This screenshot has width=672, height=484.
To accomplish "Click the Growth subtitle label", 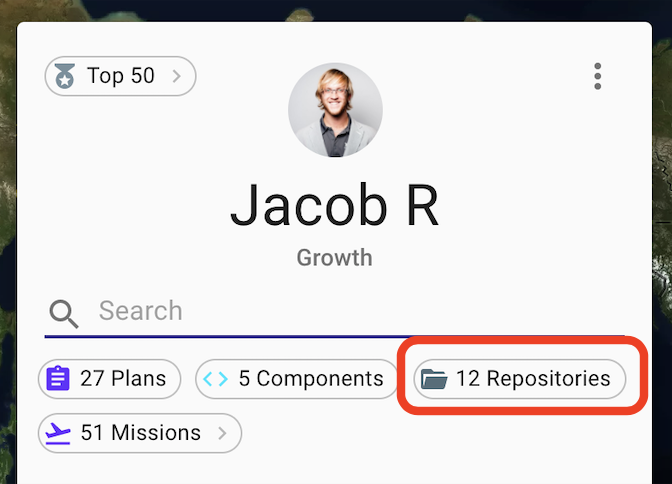I will click(335, 258).
